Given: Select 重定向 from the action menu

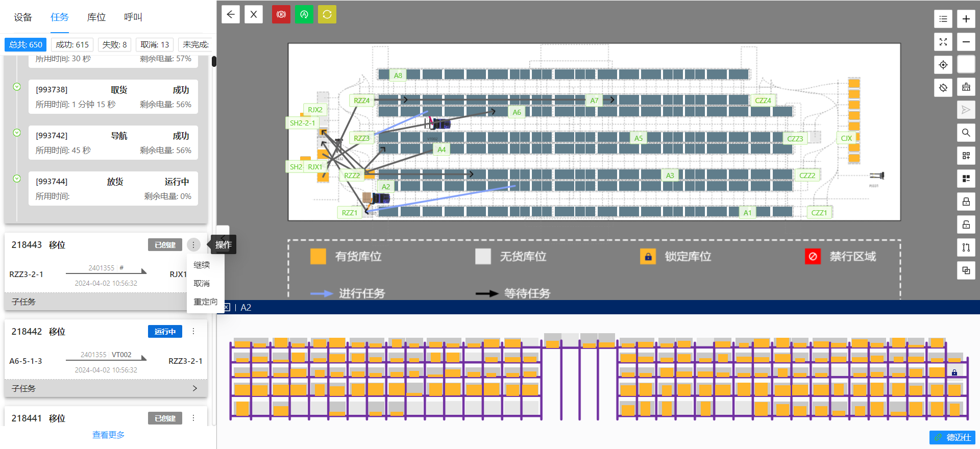Looking at the screenshot, I should [206, 302].
